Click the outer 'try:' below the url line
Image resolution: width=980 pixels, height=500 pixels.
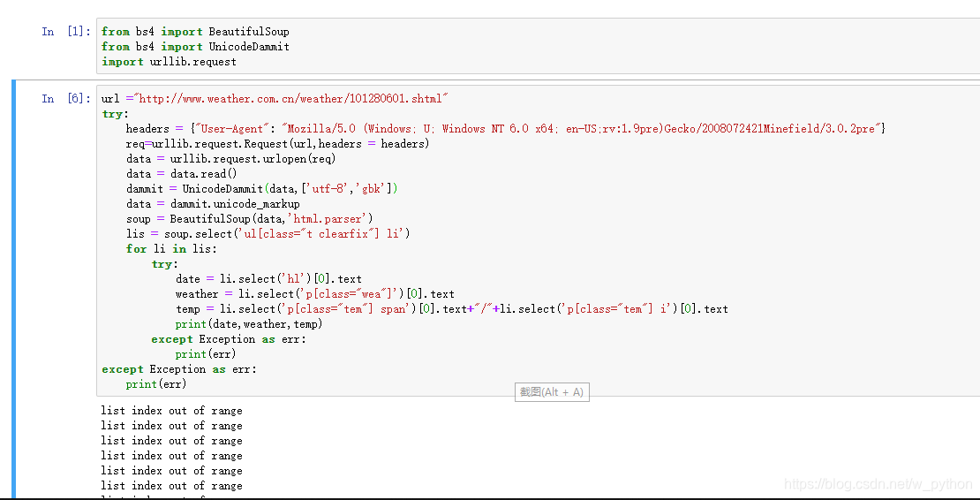point(115,114)
